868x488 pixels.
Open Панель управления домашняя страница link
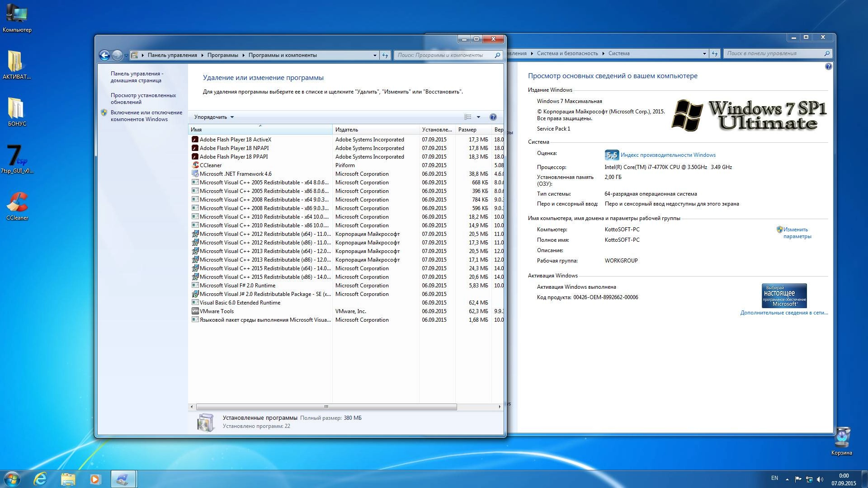pyautogui.click(x=137, y=77)
